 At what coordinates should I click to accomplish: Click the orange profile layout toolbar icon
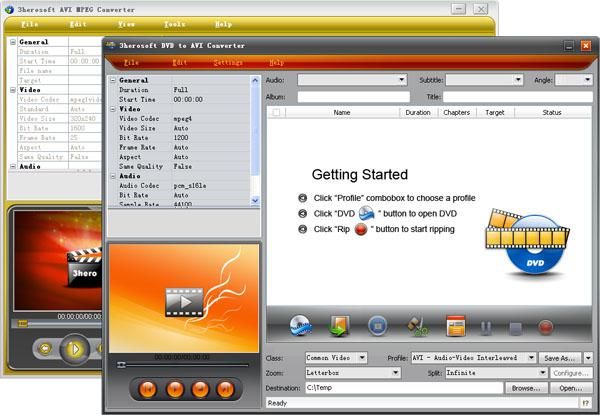coord(456,326)
